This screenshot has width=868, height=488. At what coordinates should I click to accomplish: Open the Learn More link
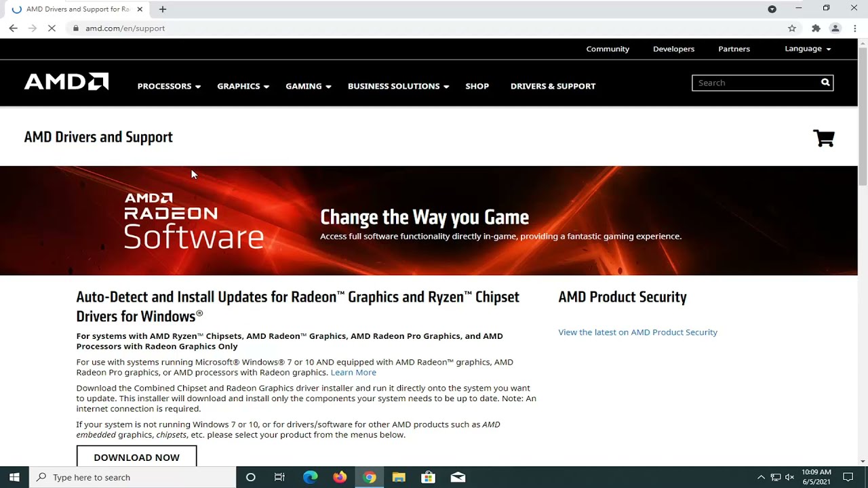click(x=353, y=372)
